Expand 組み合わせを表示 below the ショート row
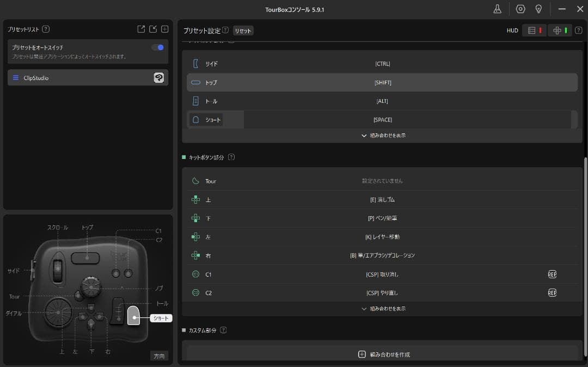 [383, 136]
